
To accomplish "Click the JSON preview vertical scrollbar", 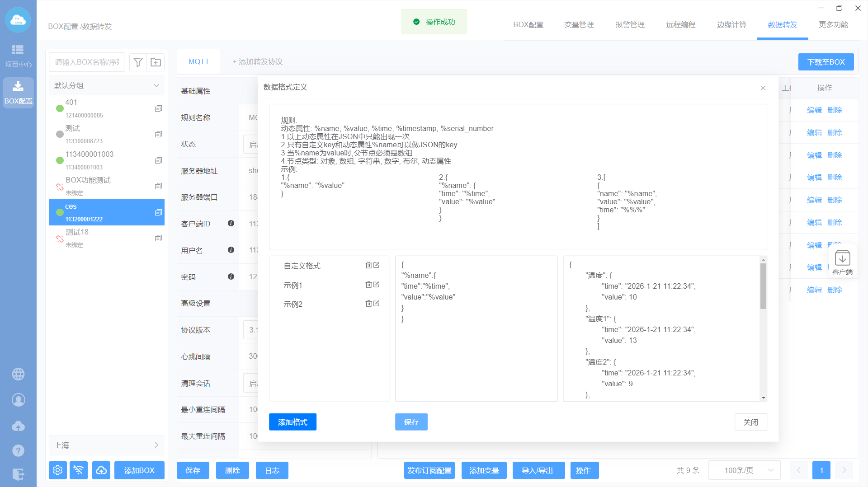I will coord(763,286).
